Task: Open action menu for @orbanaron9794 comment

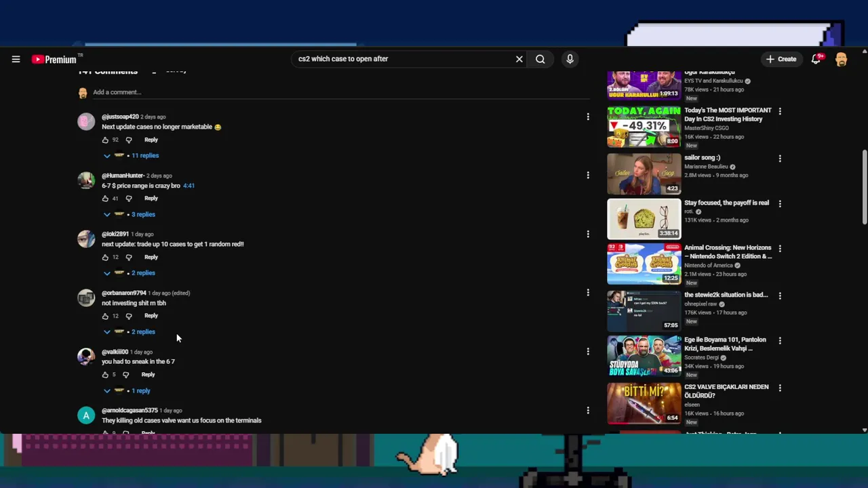Action: tap(588, 293)
